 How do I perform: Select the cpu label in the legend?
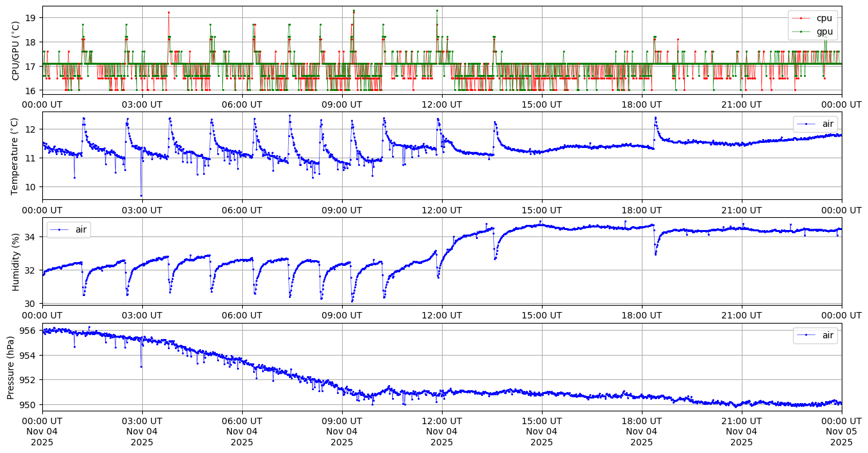(x=824, y=18)
